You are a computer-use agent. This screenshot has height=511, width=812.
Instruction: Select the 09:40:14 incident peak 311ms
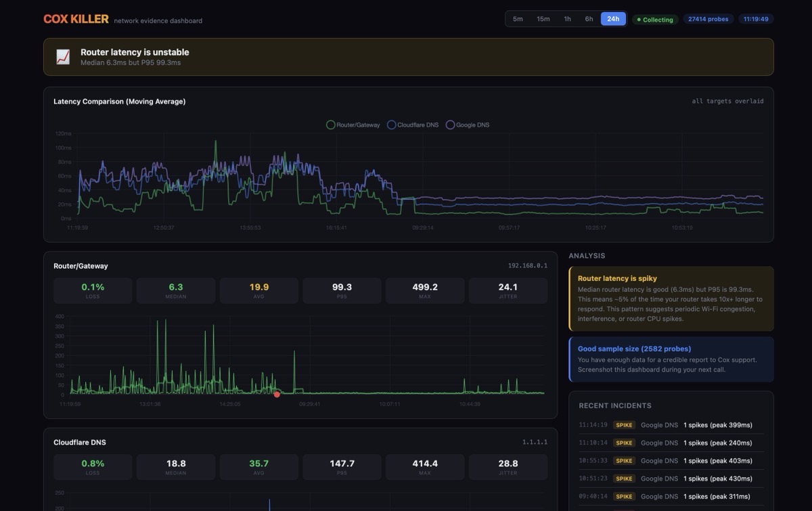pos(671,496)
